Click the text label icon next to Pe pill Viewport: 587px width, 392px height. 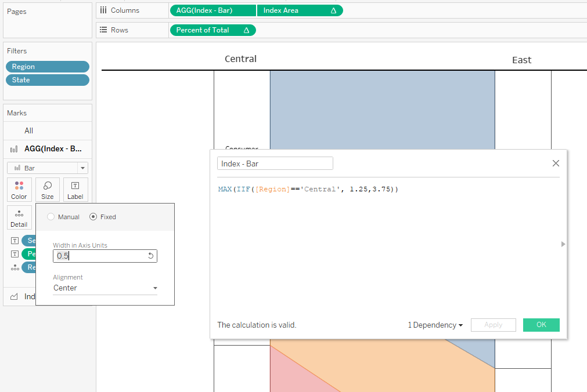(x=15, y=255)
